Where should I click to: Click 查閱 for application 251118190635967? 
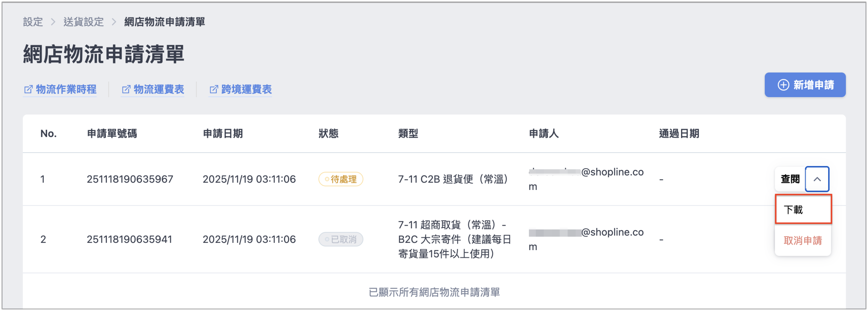790,179
